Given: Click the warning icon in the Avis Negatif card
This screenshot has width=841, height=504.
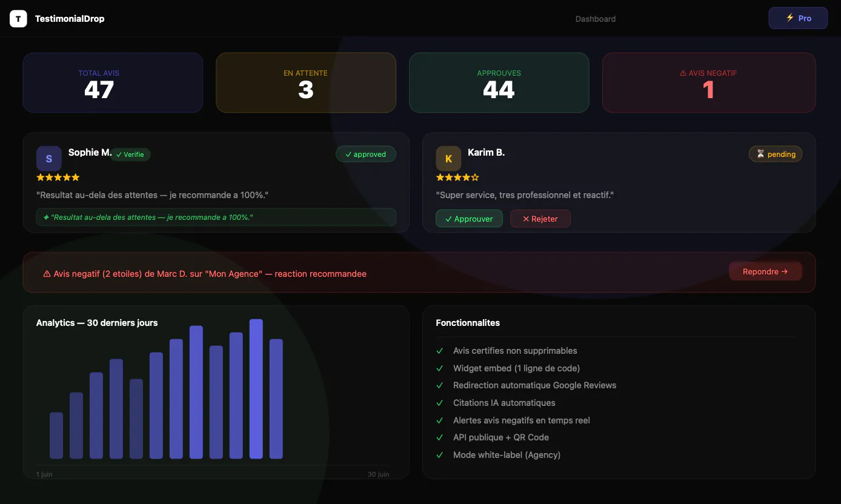Looking at the screenshot, I should pyautogui.click(x=683, y=73).
